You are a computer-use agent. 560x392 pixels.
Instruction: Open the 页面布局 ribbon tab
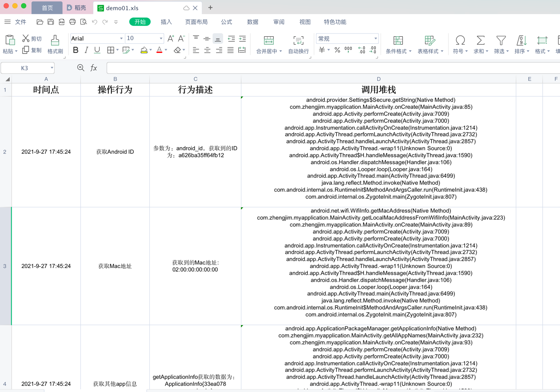196,22
